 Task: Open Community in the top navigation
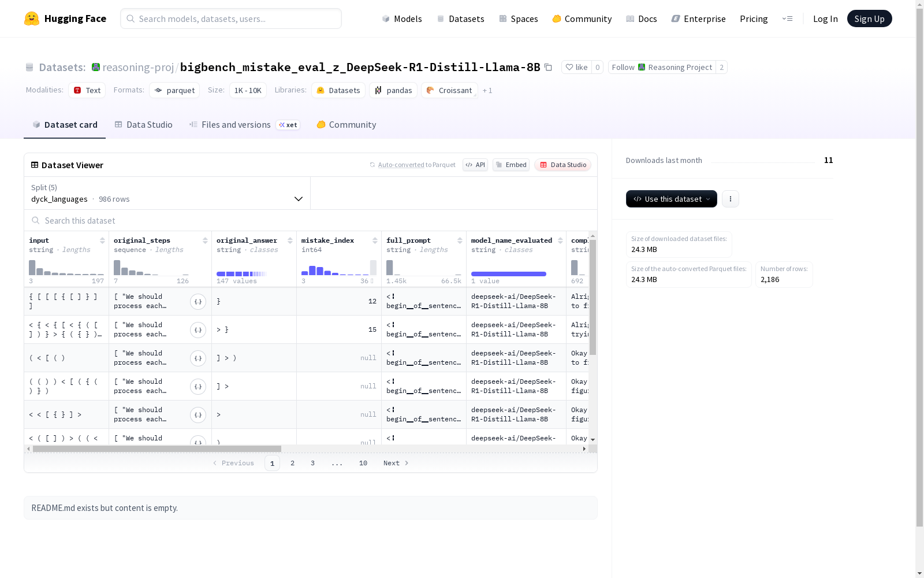(582, 18)
